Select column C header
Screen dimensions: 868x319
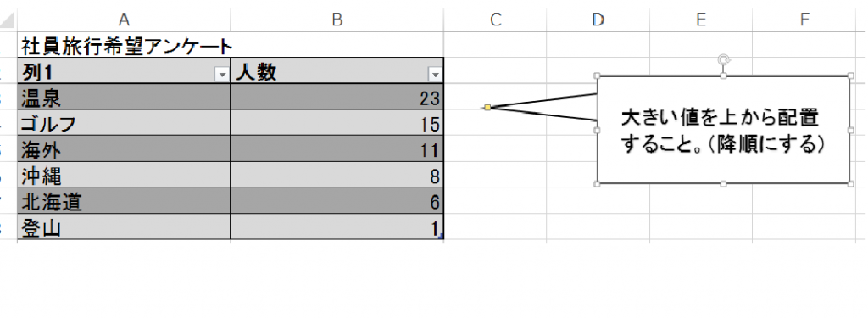(x=495, y=20)
